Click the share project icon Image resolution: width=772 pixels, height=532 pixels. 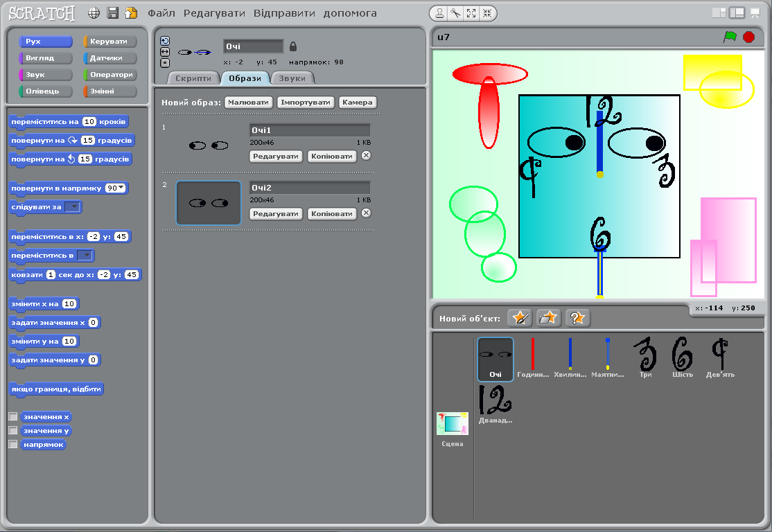[x=130, y=13]
